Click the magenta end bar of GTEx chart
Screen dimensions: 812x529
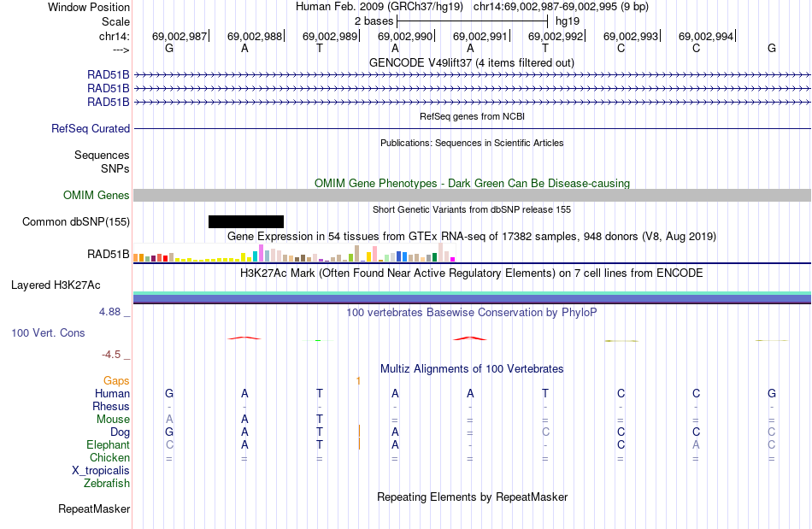[x=453, y=259]
